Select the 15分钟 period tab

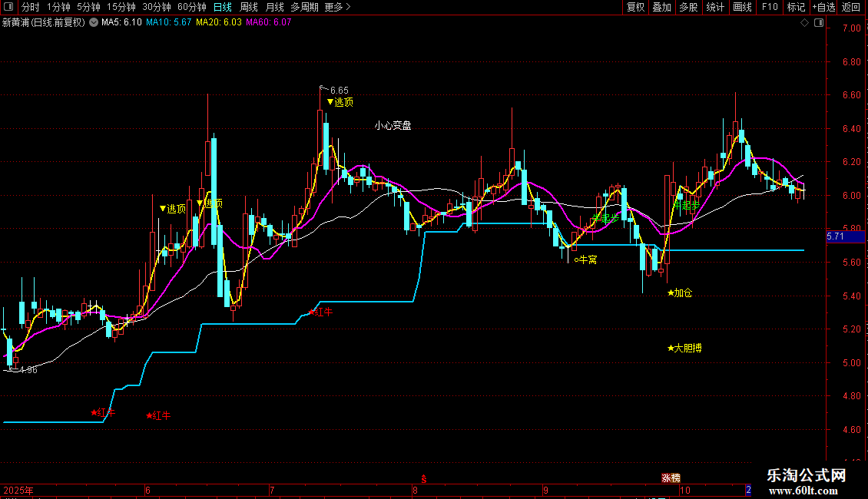(121, 7)
